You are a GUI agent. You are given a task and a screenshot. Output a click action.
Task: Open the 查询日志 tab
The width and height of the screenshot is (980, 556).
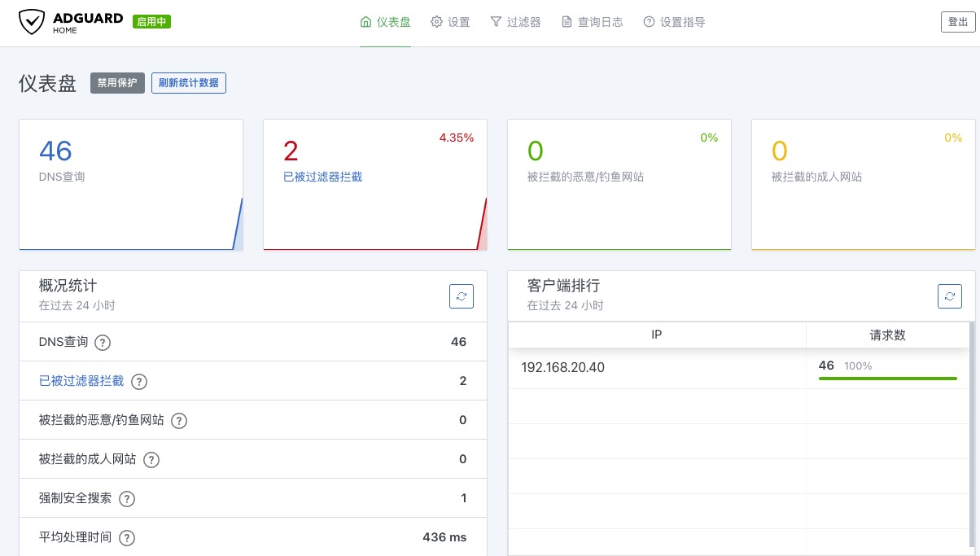click(592, 23)
